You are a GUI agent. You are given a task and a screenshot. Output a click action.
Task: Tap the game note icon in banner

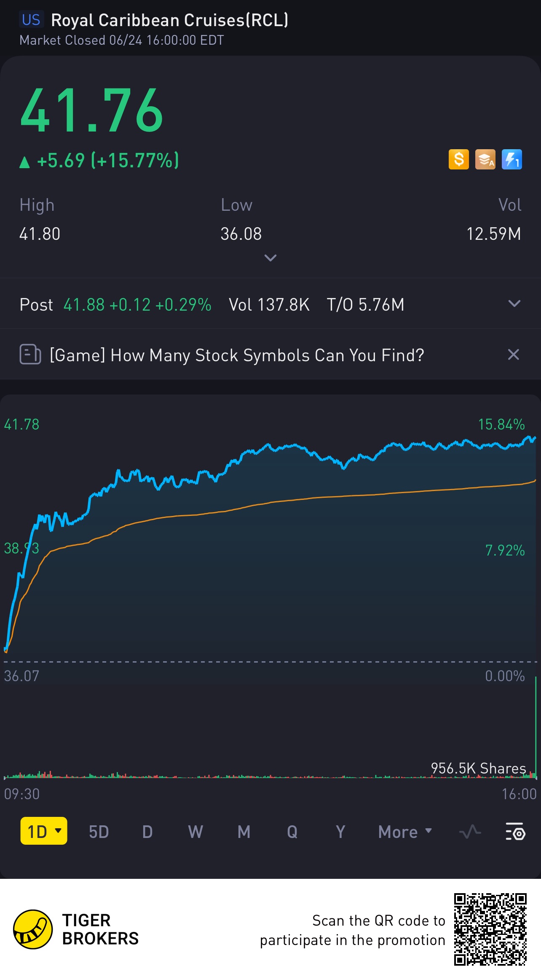point(30,354)
